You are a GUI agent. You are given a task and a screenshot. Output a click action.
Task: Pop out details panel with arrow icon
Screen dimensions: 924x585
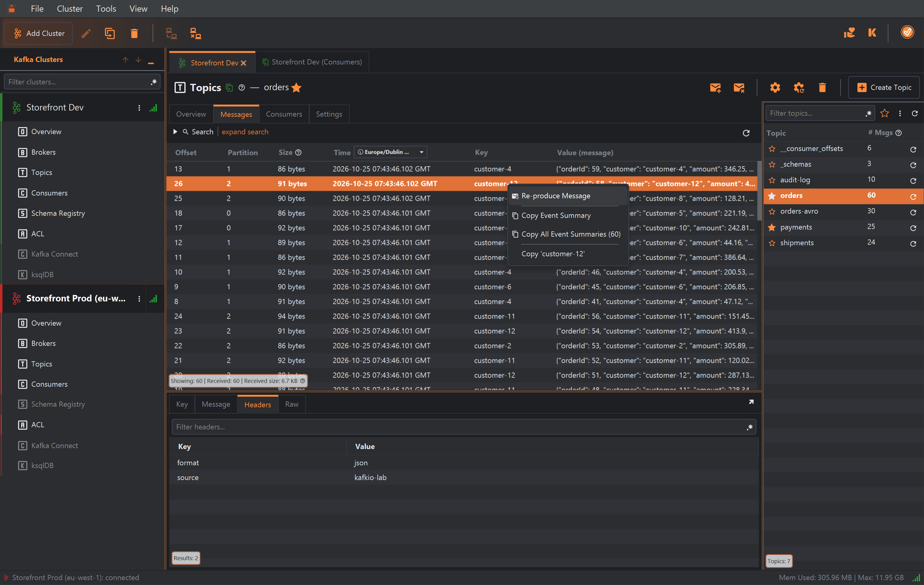[751, 402]
